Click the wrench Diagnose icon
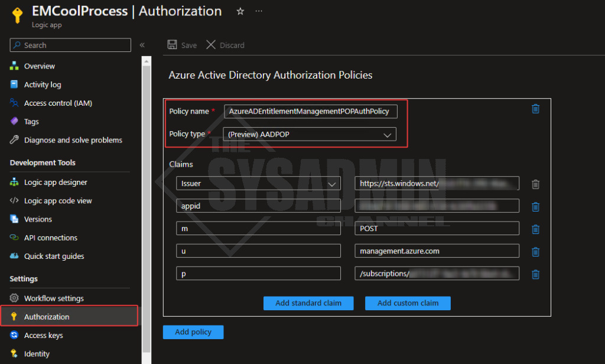Image resolution: width=605 pixels, height=364 pixels. point(14,139)
